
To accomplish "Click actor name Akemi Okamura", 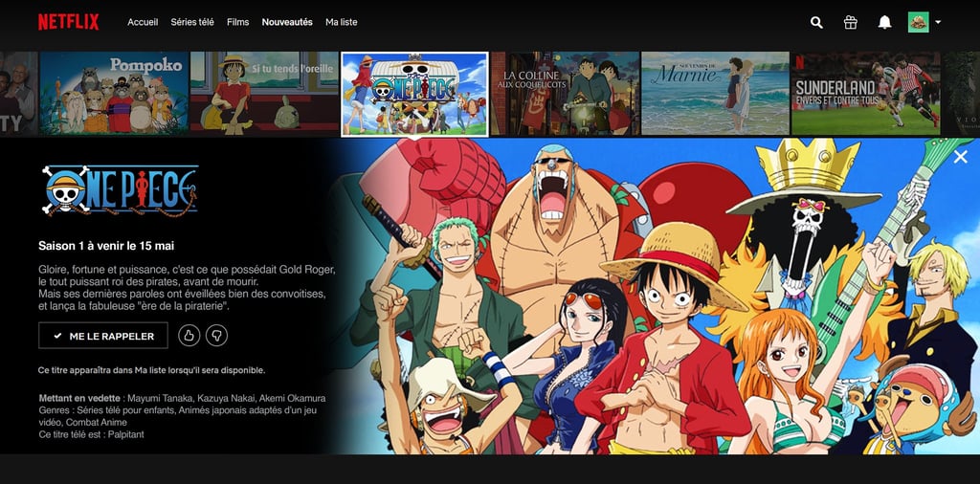I will pyautogui.click(x=292, y=398).
